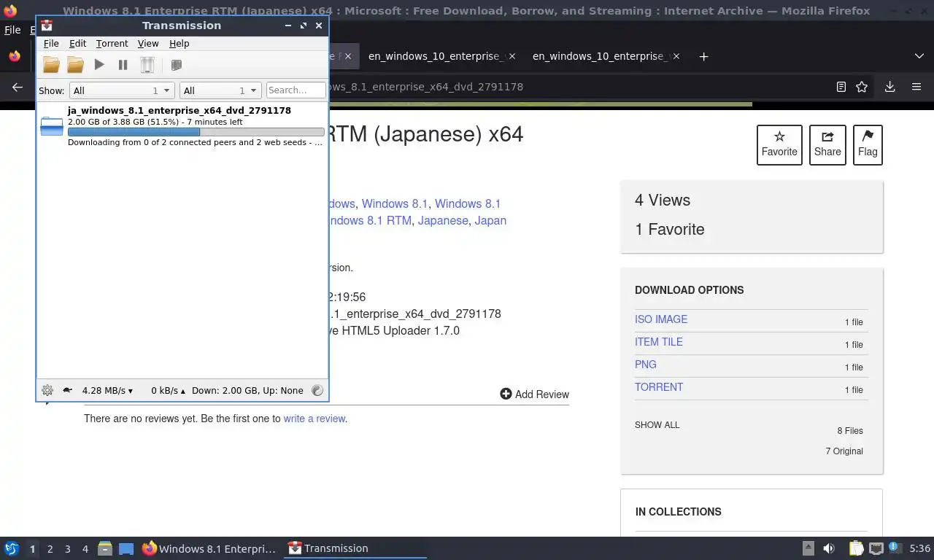Click the Transmission title bar app icon
Viewport: 934px width, 560px height.
(x=47, y=25)
